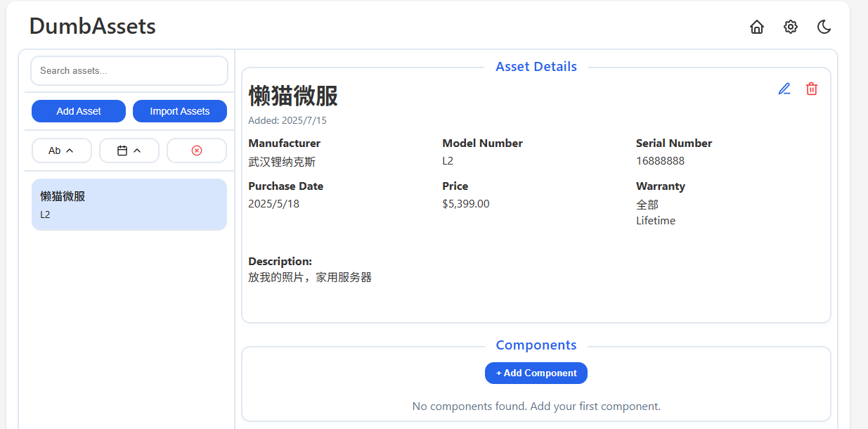Select the 懒猫微服 asset in list

[129, 205]
